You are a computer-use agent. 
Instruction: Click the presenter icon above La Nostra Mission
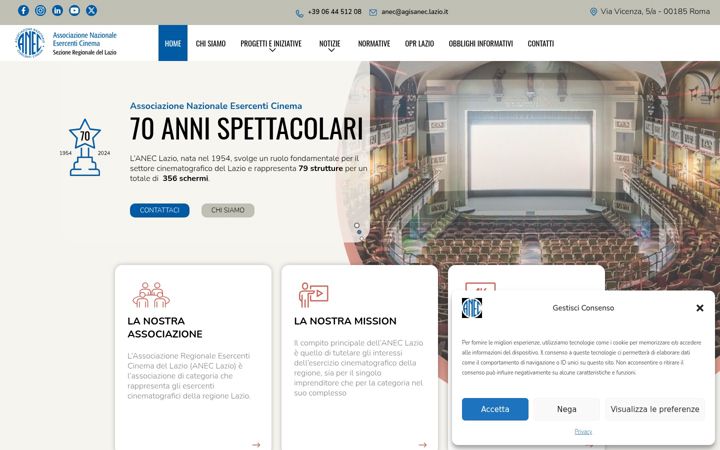coord(313,294)
